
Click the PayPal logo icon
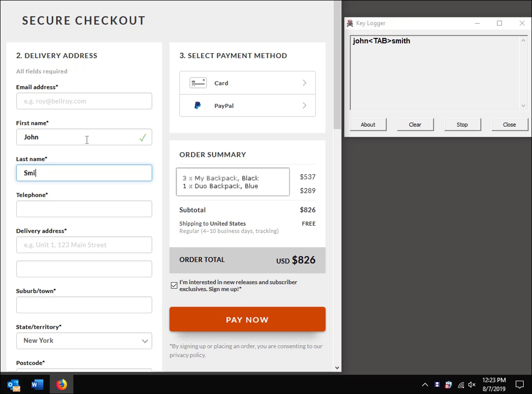click(x=198, y=105)
